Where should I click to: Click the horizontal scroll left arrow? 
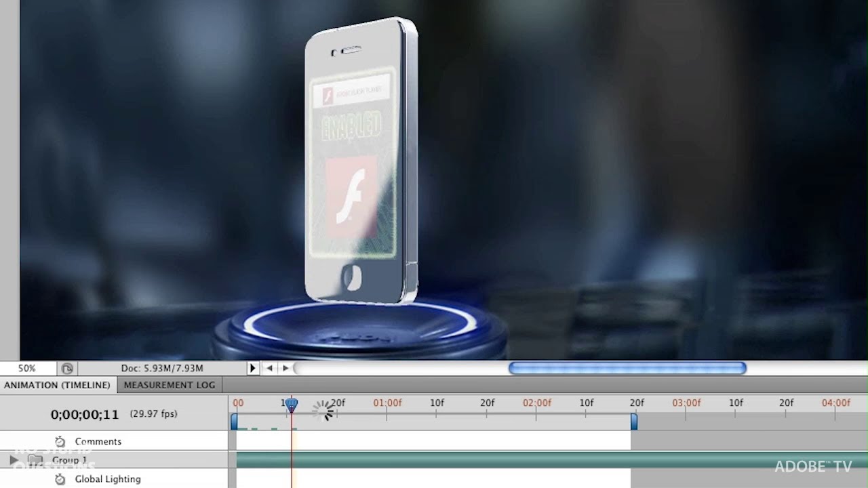click(x=269, y=368)
